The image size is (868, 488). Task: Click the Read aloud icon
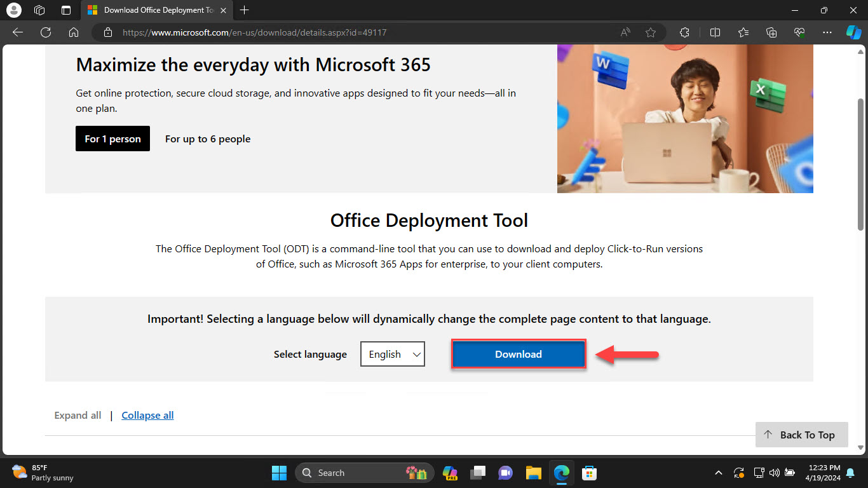626,32
